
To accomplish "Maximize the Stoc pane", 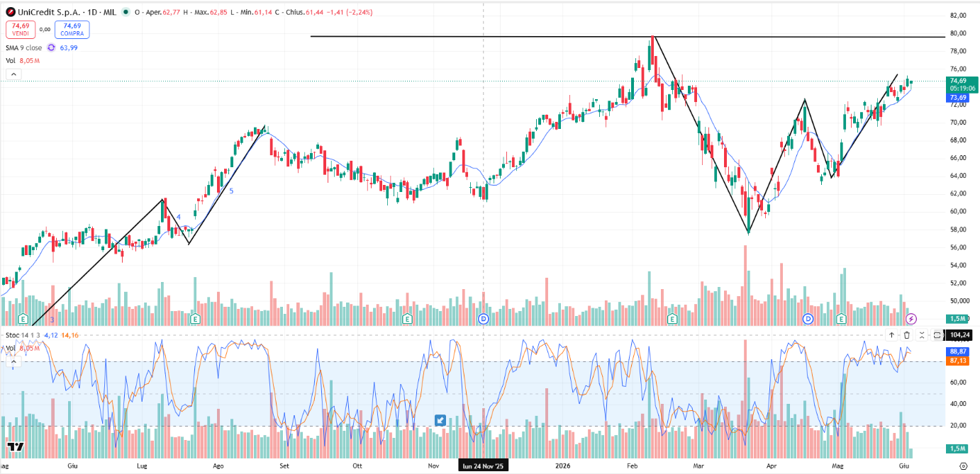I will 937,334.
